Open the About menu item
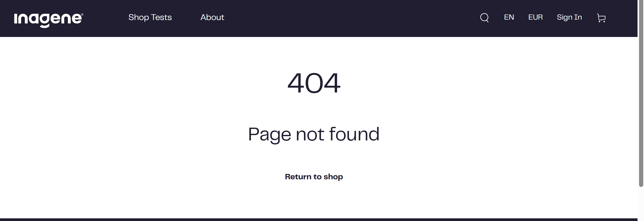Screen dimensions: 644x221 (x=212, y=17)
